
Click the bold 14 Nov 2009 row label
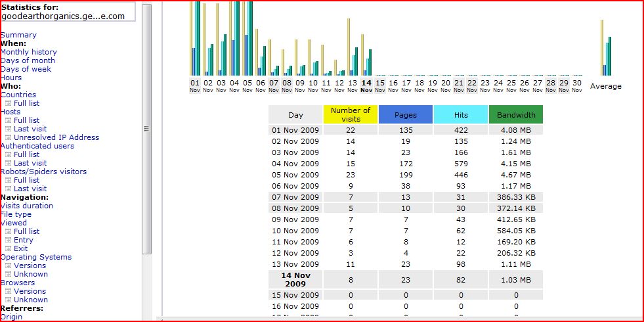[x=295, y=280]
